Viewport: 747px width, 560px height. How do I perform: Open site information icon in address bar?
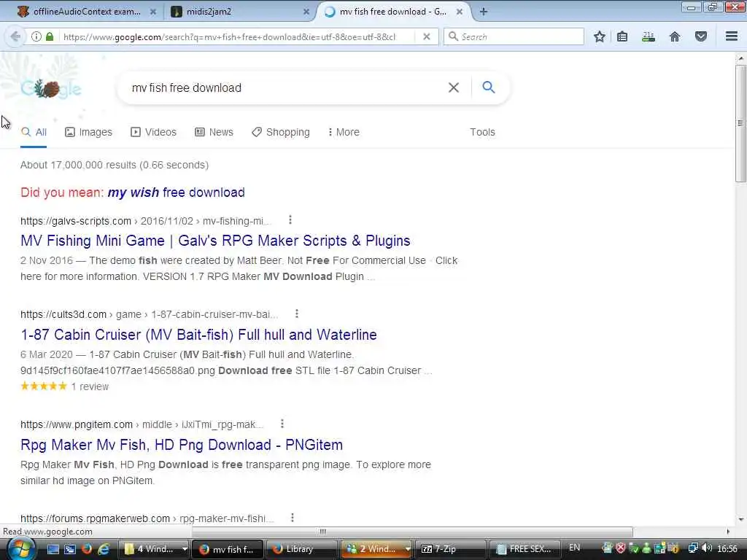(36, 36)
